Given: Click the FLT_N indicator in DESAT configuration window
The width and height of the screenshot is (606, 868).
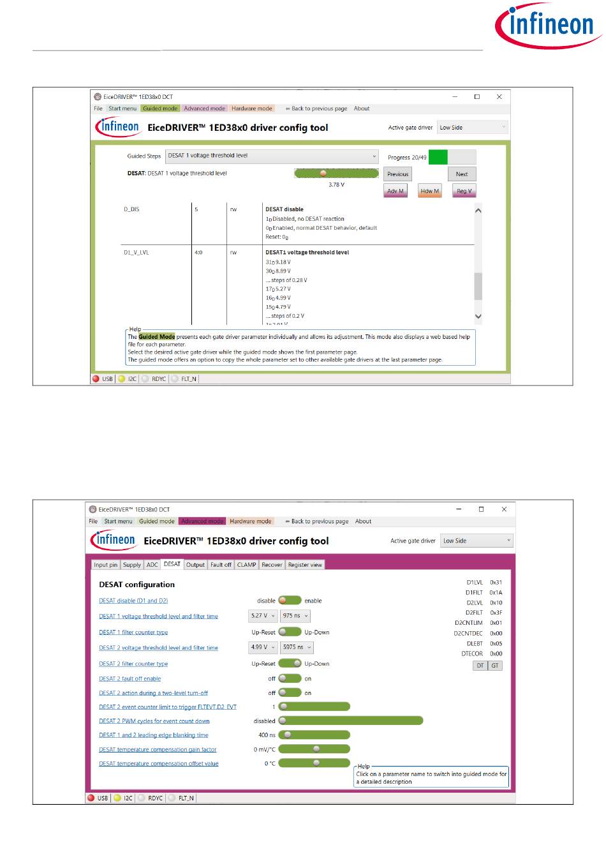Looking at the screenshot, I should click(x=172, y=798).
